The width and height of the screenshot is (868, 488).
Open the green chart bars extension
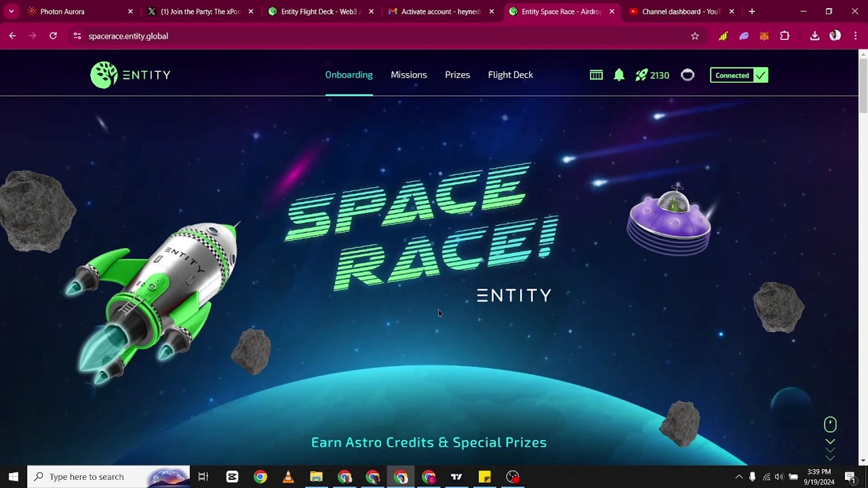pyautogui.click(x=723, y=36)
